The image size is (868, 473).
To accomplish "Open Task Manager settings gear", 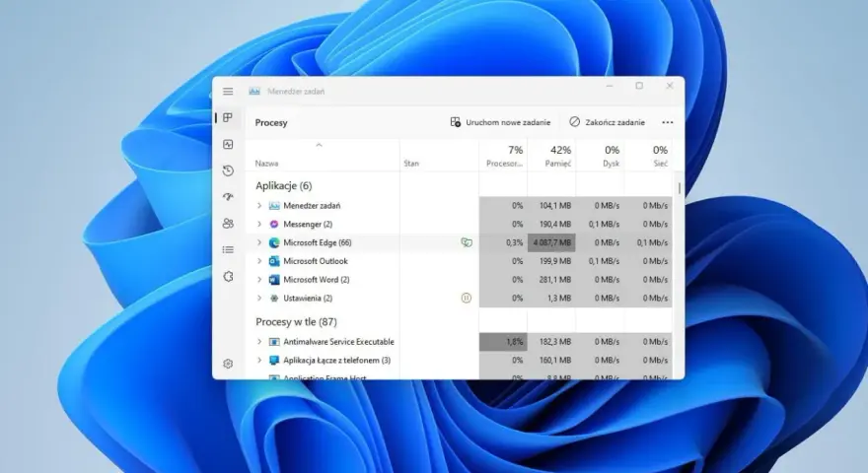I will 228,364.
